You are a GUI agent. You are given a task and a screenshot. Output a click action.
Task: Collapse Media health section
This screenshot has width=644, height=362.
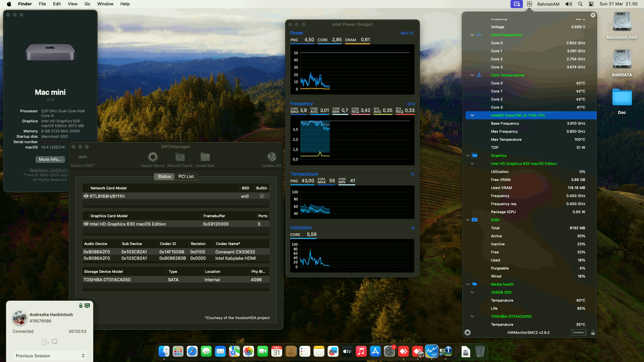pos(468,284)
